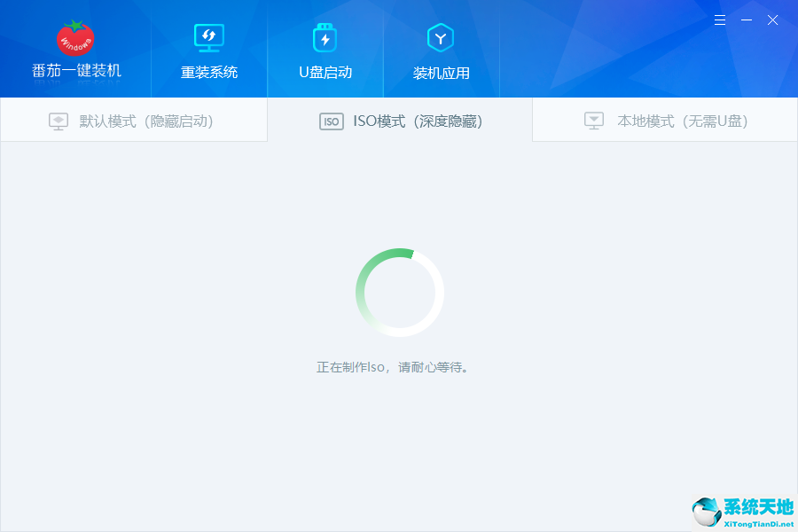The width and height of the screenshot is (798, 532).
Task: Open 装机应用 via its hexagon icon
Action: pos(441,35)
